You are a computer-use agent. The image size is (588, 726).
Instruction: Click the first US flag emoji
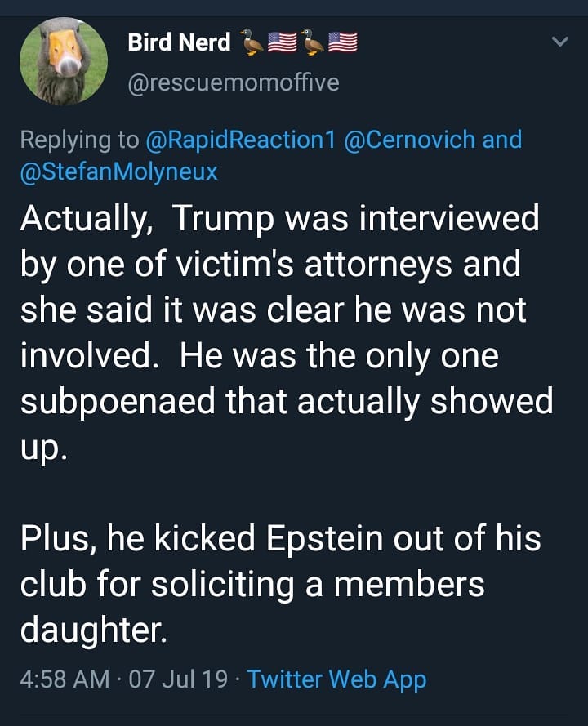[x=283, y=42]
